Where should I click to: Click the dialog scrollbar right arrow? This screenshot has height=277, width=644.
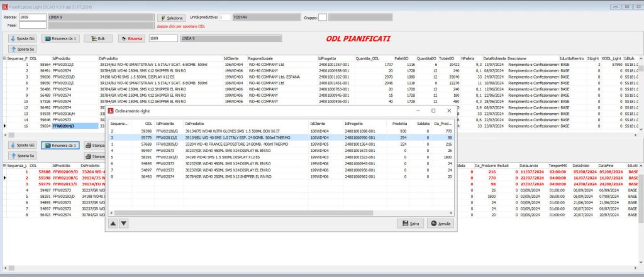[x=451, y=213]
